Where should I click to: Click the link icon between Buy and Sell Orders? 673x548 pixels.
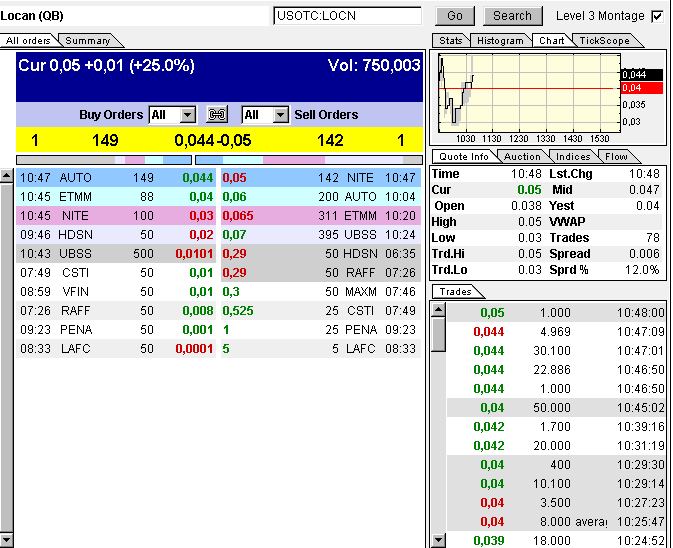pyautogui.click(x=217, y=115)
